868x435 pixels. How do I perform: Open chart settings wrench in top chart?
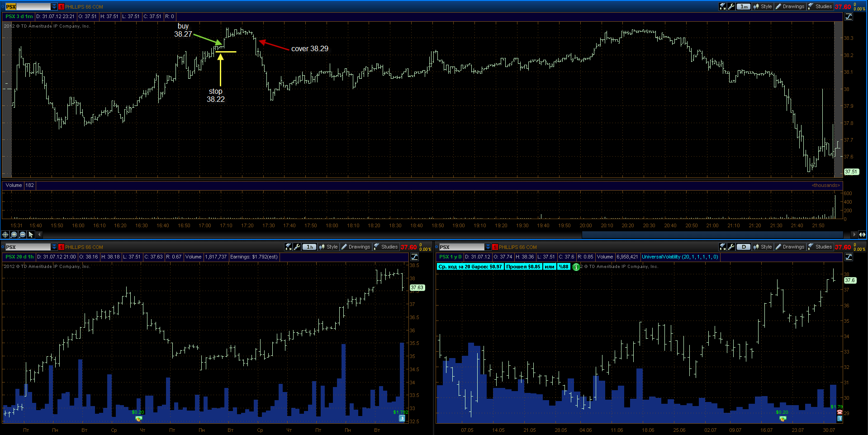(731, 6)
